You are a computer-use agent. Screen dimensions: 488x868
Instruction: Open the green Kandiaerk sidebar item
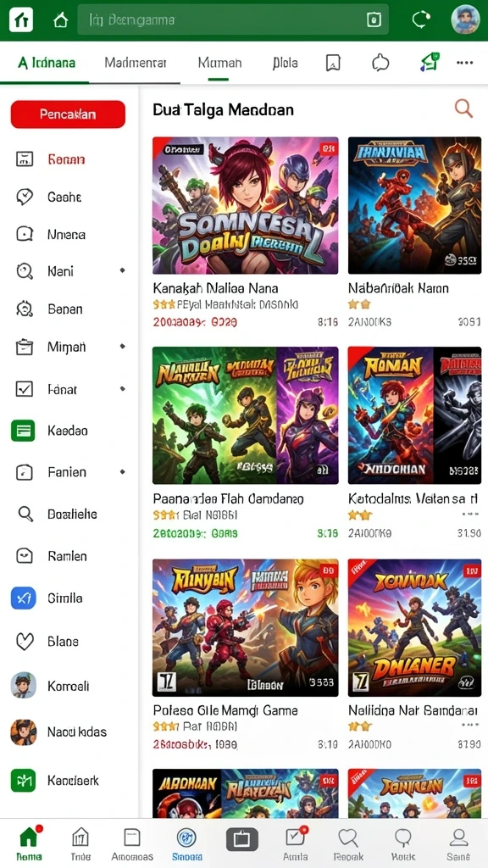tap(55, 781)
